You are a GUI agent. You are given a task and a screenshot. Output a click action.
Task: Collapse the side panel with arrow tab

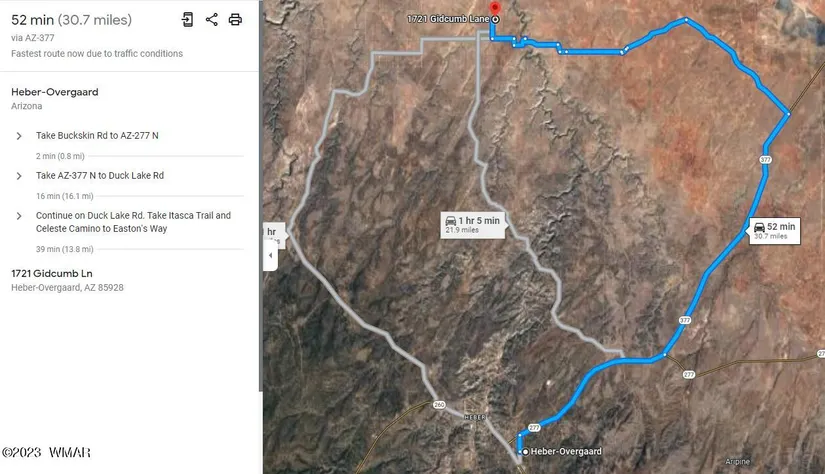tap(270, 256)
